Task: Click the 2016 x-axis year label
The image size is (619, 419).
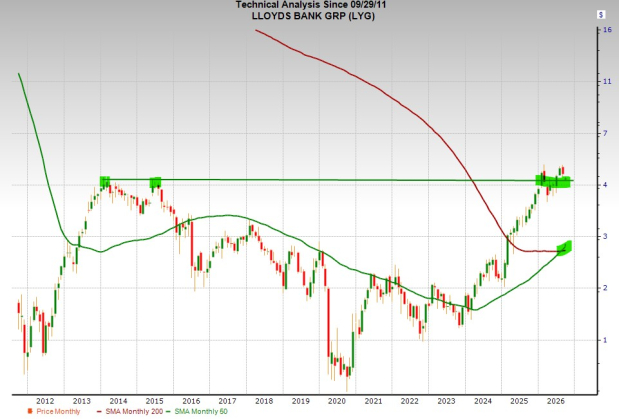Action: pos(191,401)
